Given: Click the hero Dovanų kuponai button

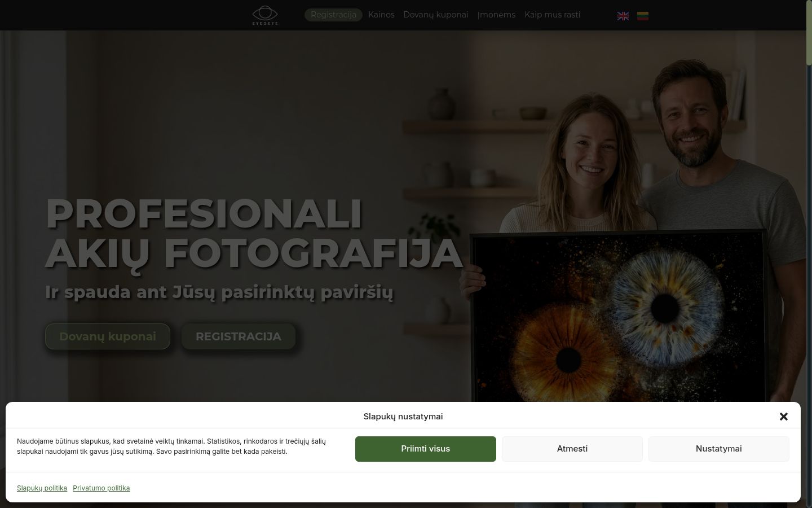Looking at the screenshot, I should (108, 336).
